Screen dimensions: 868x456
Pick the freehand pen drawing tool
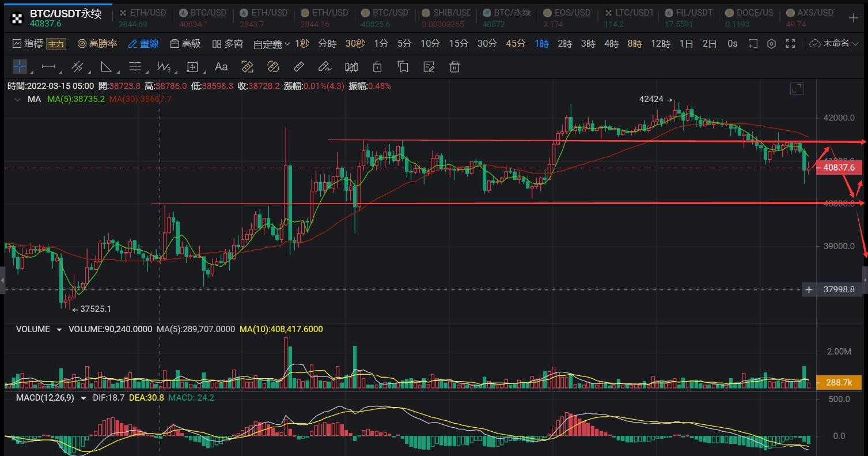click(325, 67)
